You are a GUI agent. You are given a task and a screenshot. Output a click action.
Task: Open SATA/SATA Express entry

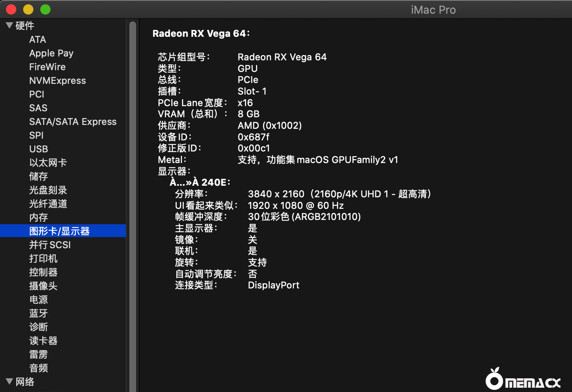click(x=72, y=122)
